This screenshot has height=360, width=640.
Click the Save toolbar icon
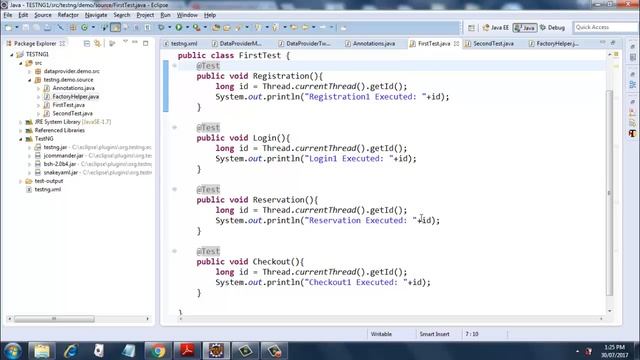pyautogui.click(x=25, y=27)
